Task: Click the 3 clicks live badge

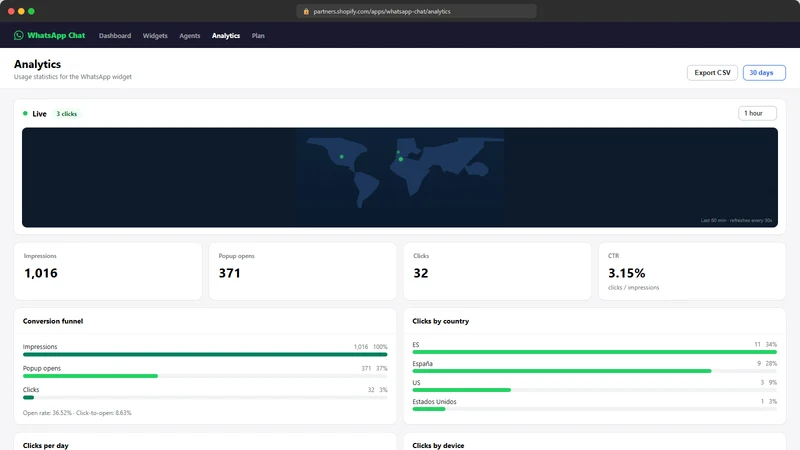Action: 66,114
